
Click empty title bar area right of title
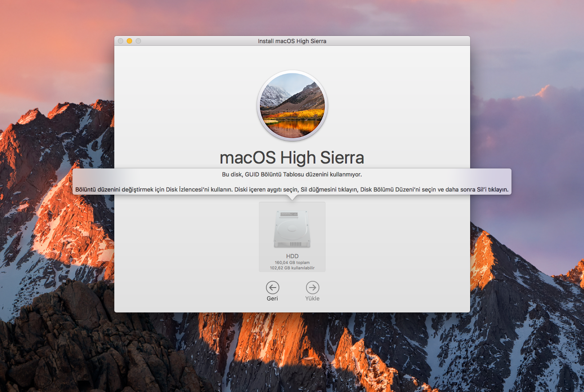point(400,41)
